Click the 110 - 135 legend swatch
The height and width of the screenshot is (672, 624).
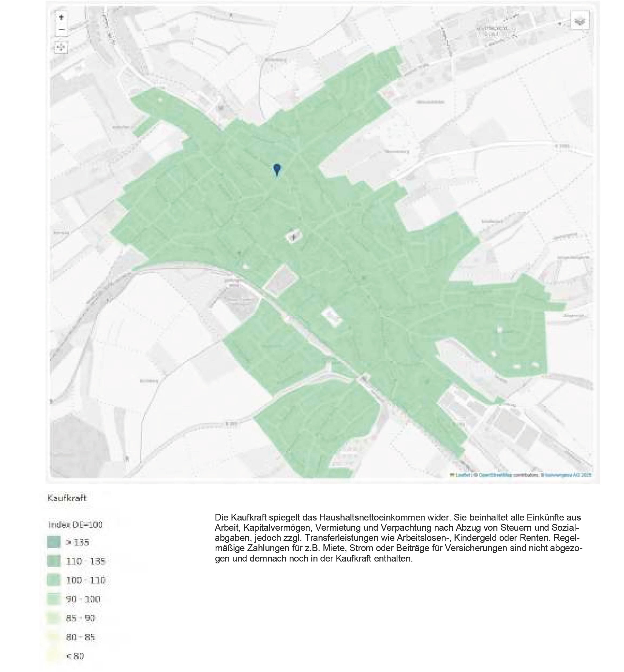54,561
